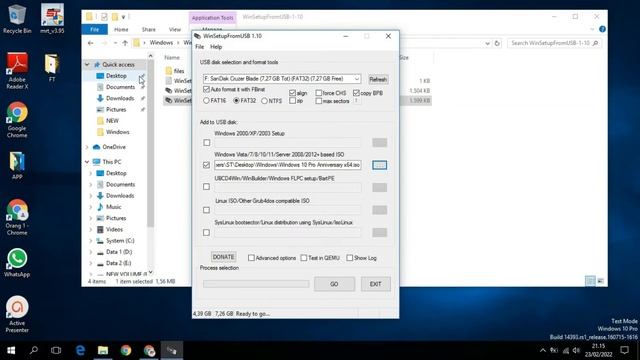Screen dimensions: 640x360
Task: Open the Recycle Bin desktop icon
Action: pos(17,19)
